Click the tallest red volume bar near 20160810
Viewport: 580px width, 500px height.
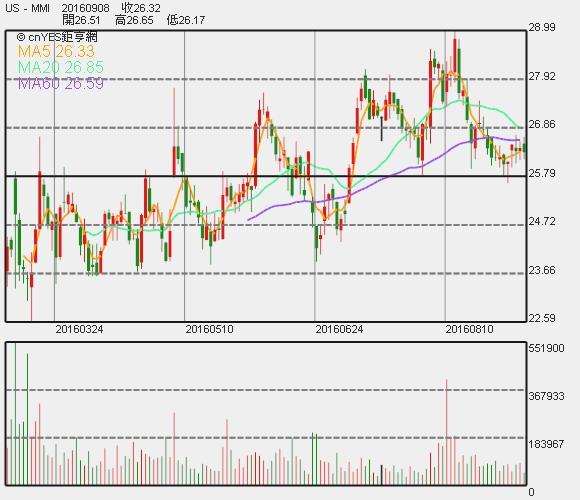click(447, 432)
